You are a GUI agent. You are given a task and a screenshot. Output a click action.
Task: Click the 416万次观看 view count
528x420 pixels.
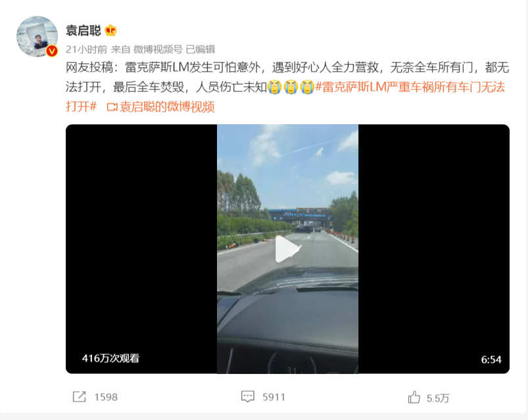coord(110,358)
